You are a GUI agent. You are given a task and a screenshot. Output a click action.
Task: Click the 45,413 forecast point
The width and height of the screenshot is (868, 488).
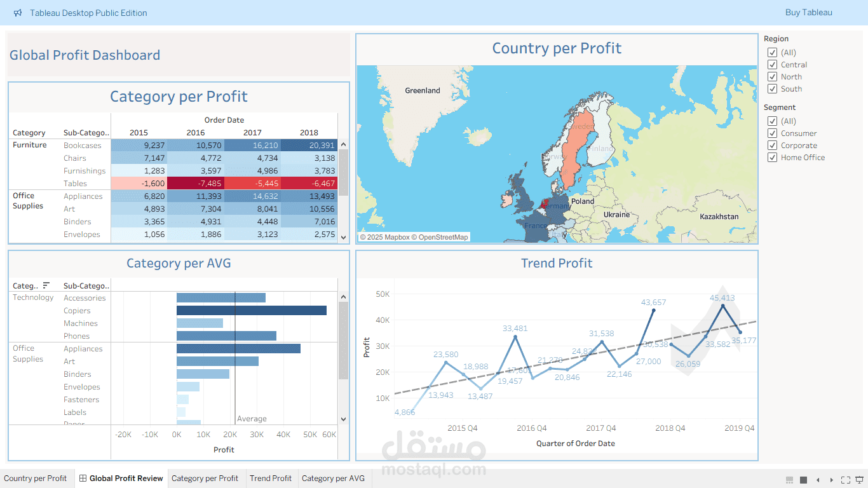tap(723, 306)
